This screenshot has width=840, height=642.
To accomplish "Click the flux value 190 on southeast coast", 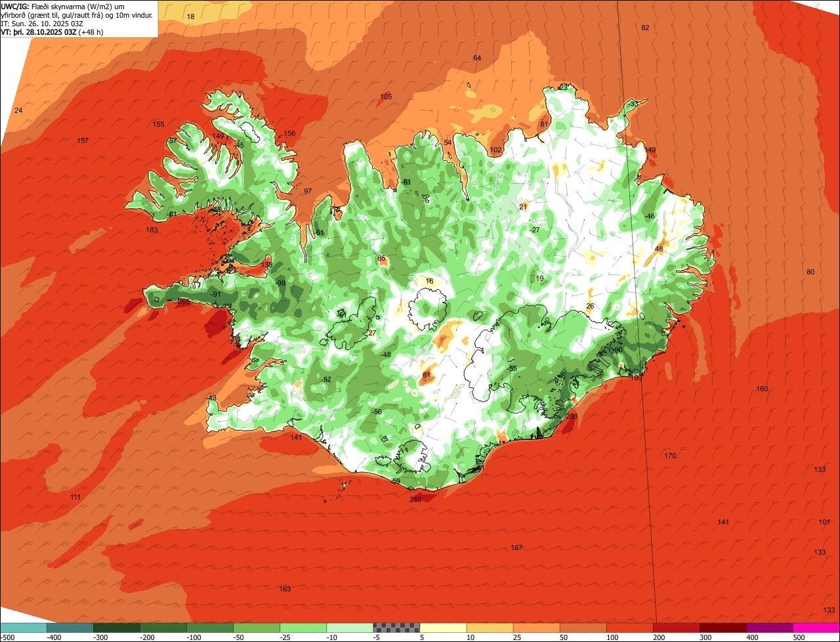I will (636, 378).
